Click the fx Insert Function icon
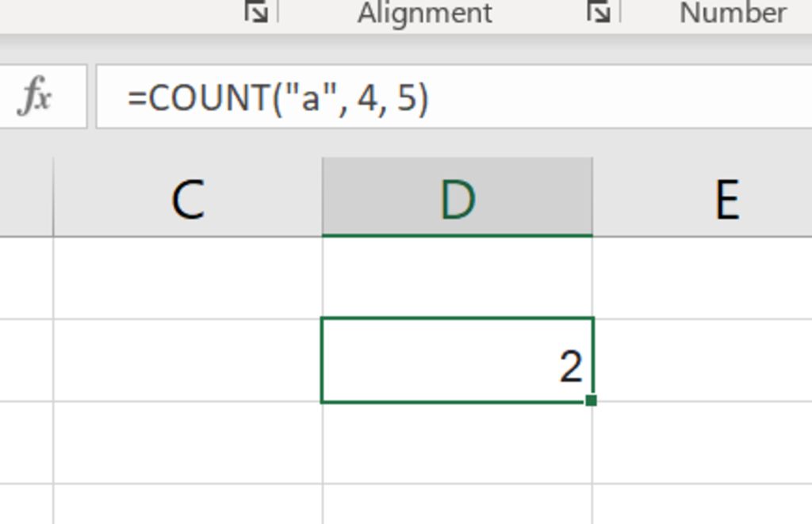The width and height of the screenshot is (812, 524). point(34,96)
